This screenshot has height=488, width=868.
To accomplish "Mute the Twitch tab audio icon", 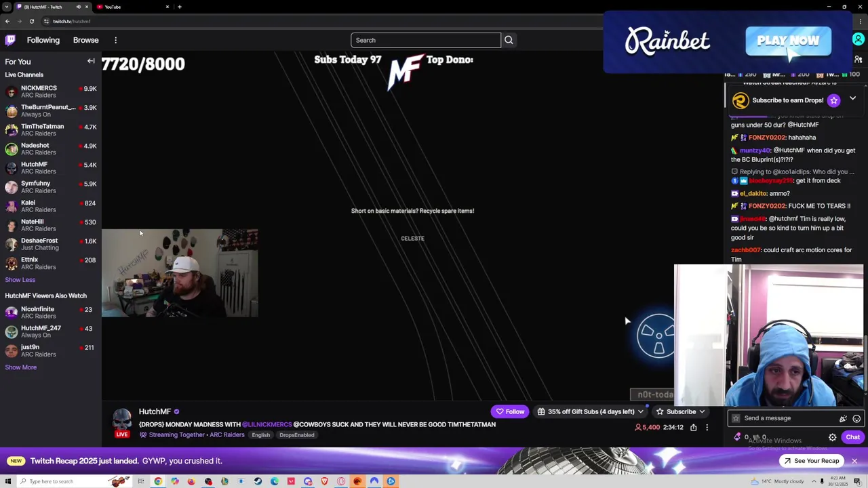I will tap(78, 7).
